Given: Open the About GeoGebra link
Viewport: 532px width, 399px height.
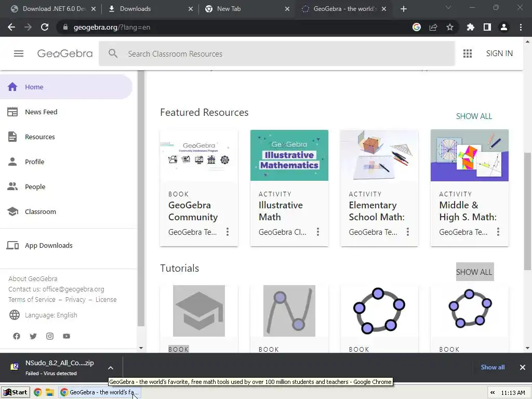Looking at the screenshot, I should [33, 278].
